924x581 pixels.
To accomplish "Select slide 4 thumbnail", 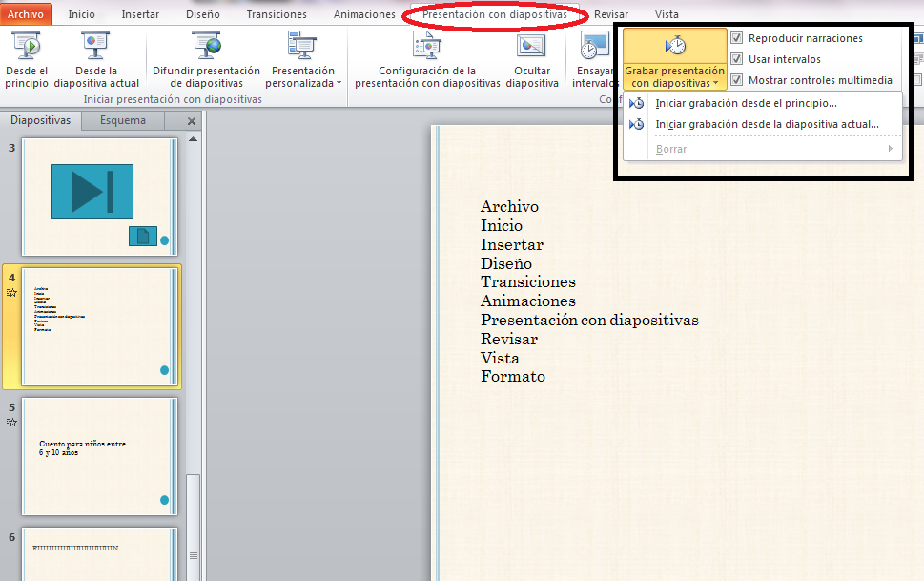I will [99, 327].
